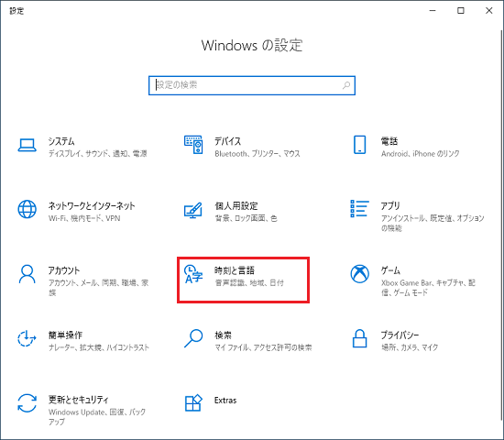Image resolution: width=504 pixels, height=440 pixels.
Task: Open the ゲーム heading
Action: pyautogui.click(x=390, y=270)
